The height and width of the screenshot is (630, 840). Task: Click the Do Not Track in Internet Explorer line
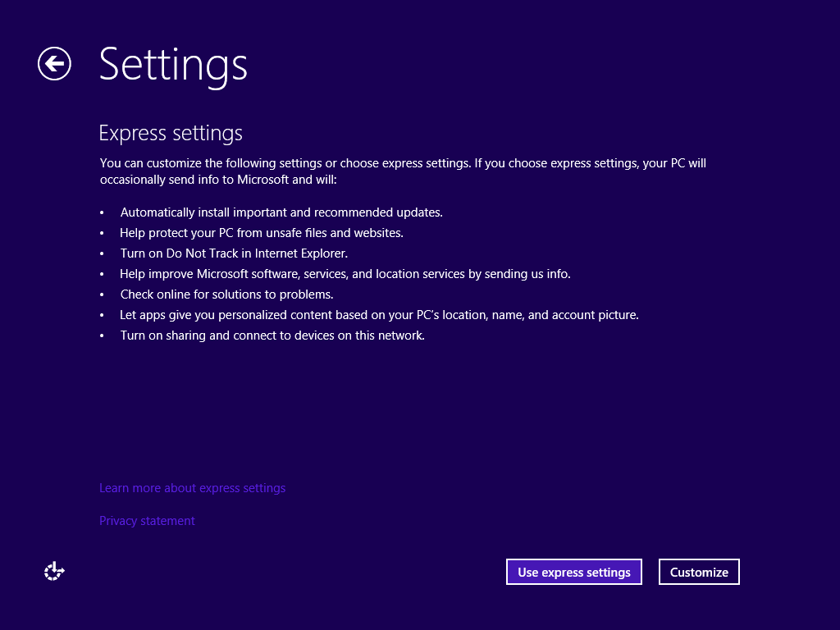click(234, 253)
